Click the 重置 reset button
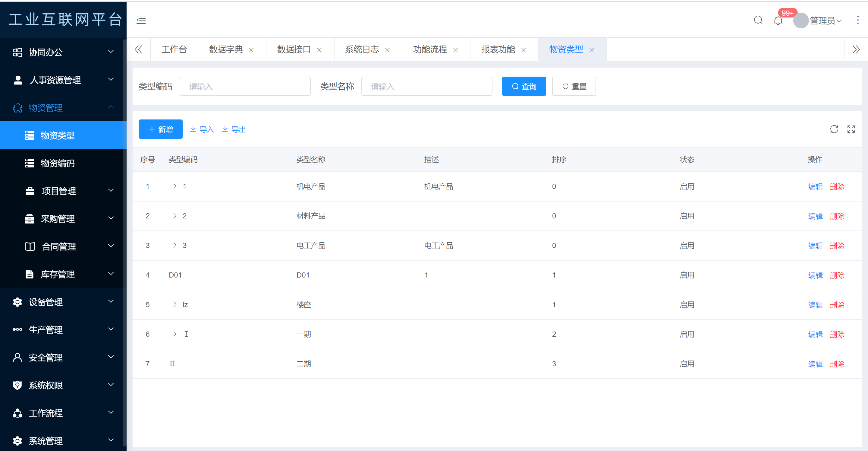This screenshot has height=451, width=868. [x=574, y=86]
